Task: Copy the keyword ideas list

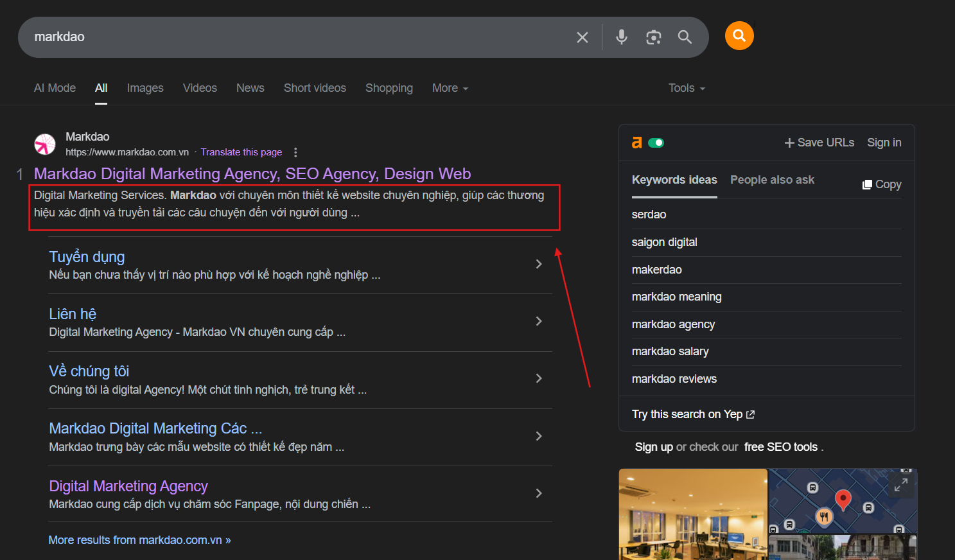Action: click(x=882, y=184)
